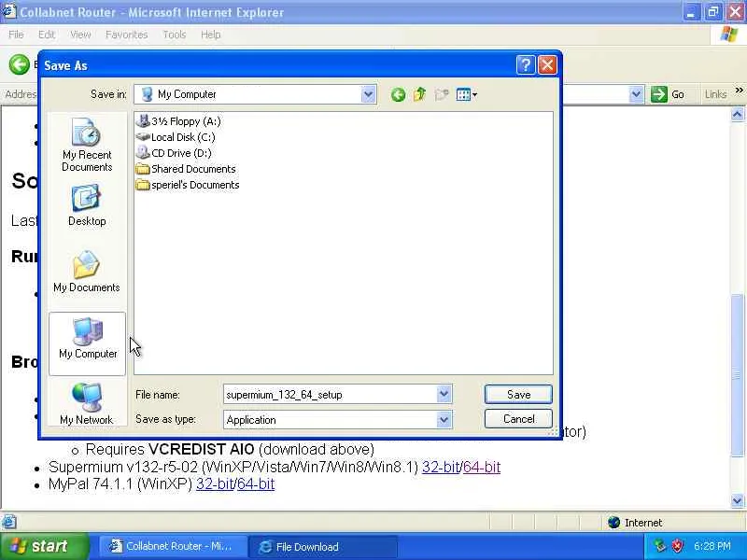Select My Computer in places bar
This screenshot has width=747, height=560.
tap(87, 343)
